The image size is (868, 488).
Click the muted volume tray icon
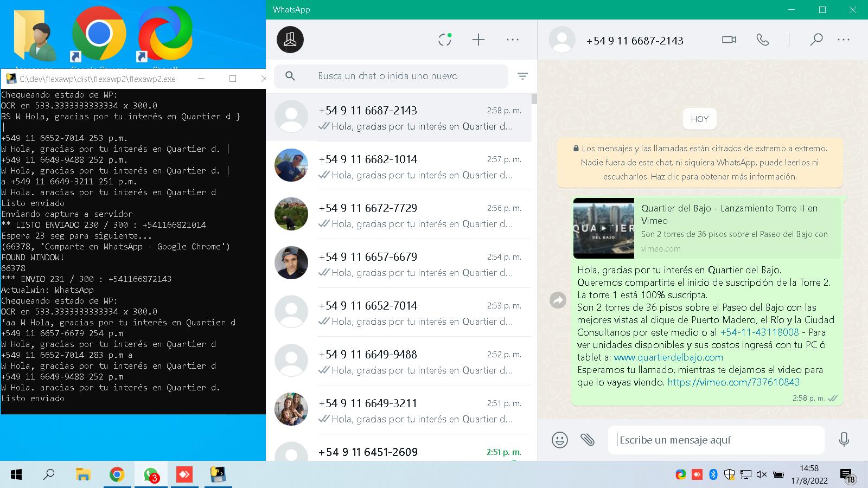point(762,475)
